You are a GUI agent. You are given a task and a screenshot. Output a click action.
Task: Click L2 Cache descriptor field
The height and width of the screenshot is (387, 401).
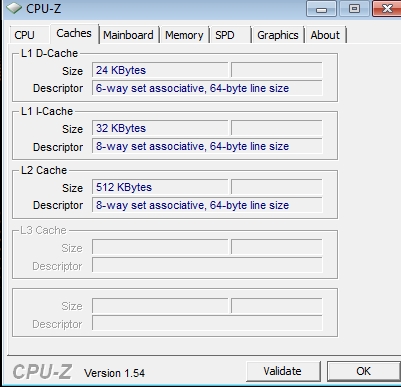coord(207,205)
